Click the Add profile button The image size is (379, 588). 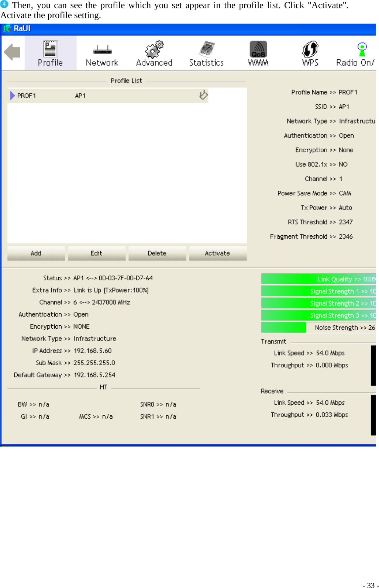36,253
